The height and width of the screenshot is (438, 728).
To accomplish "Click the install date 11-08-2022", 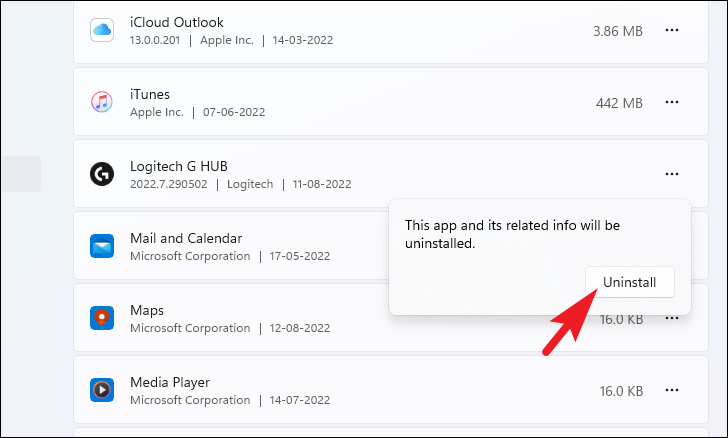I will [322, 184].
